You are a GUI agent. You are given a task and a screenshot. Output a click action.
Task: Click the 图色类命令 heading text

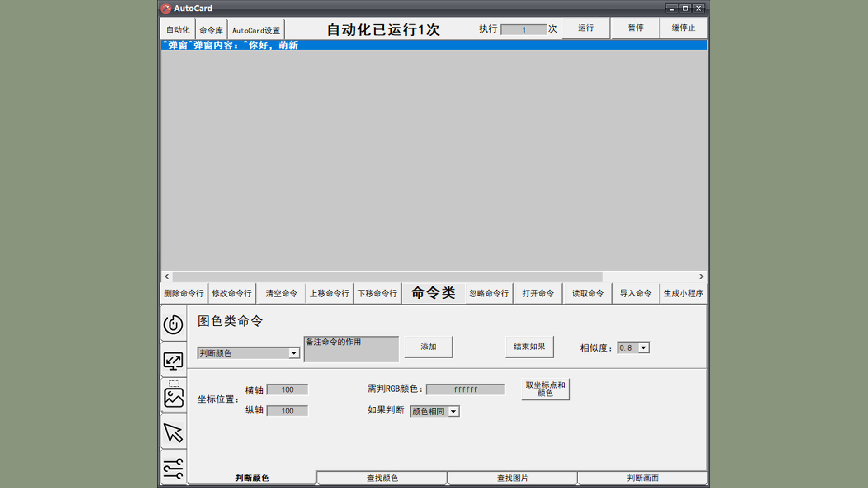tap(230, 321)
